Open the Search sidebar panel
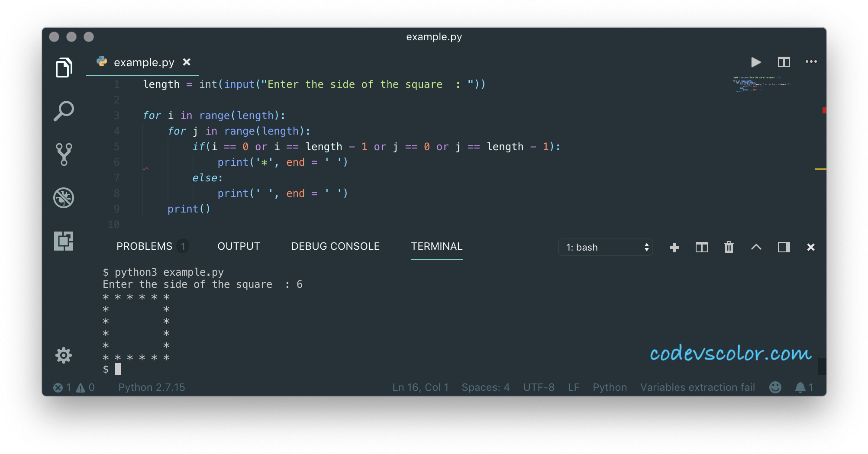Viewport: 868px width, 454px height. 64,111
